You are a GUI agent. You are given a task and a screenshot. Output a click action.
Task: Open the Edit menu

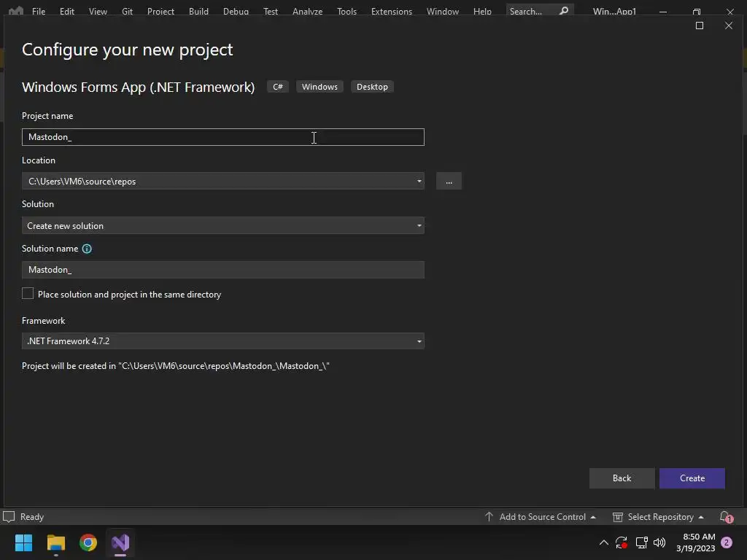pyautogui.click(x=66, y=11)
